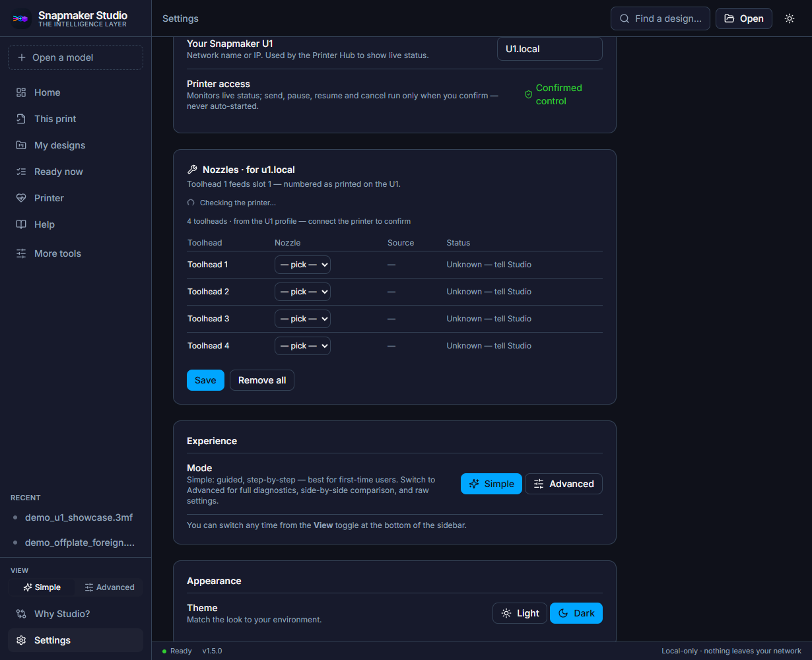This screenshot has height=660, width=812.
Task: Click the Source column header
Action: (x=401, y=243)
